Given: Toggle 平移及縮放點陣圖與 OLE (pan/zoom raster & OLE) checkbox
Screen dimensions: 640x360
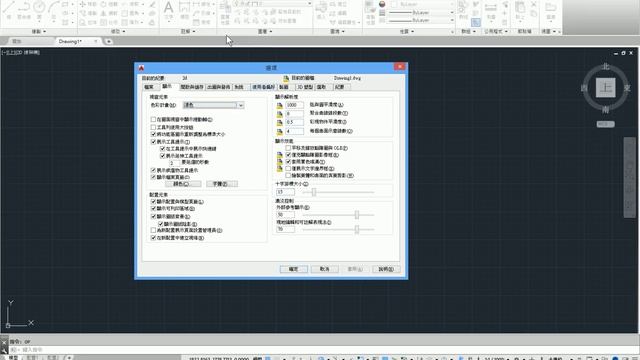Looking at the screenshot, I should (x=288, y=148).
